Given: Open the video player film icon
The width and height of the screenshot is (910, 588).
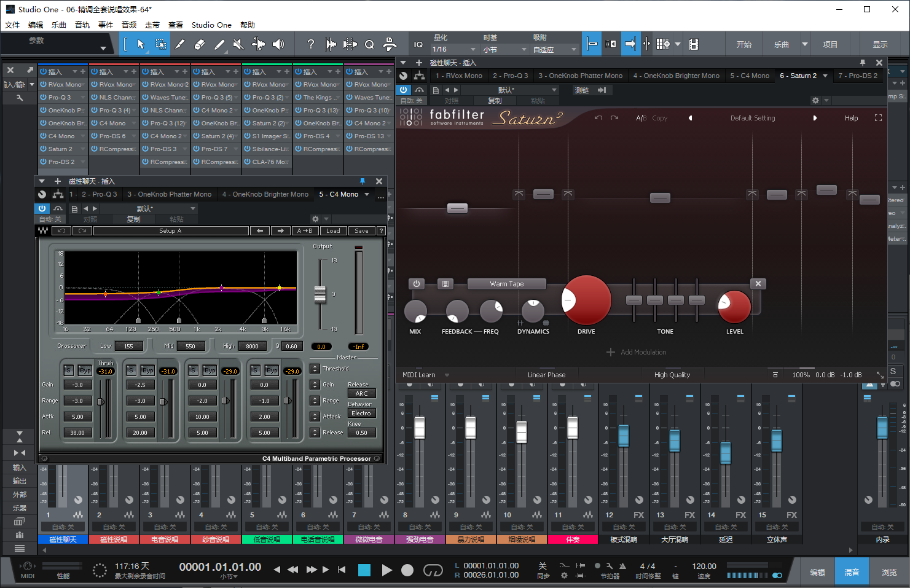Looking at the screenshot, I should pyautogui.click(x=694, y=44).
